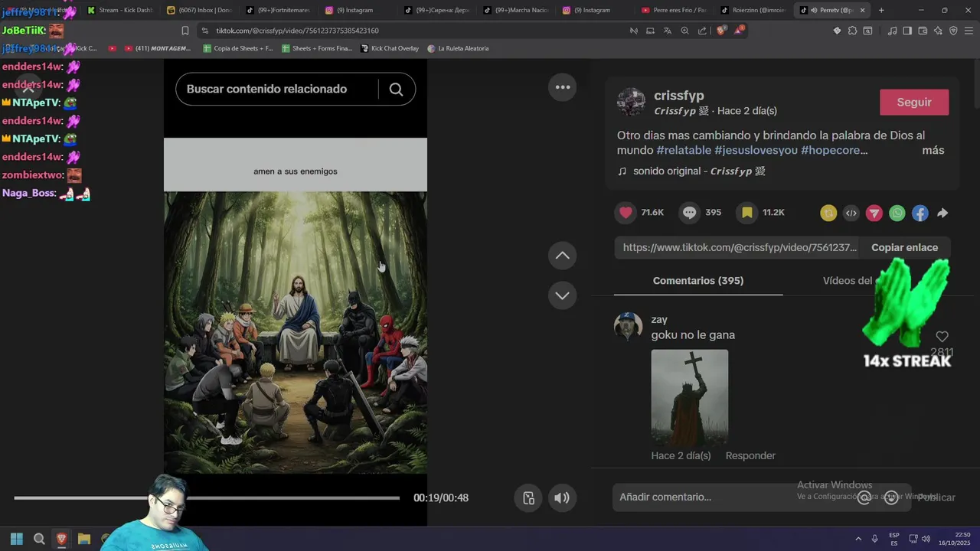Open the cross knight image in zay's comment
Screen dimensions: 980x551
689,398
